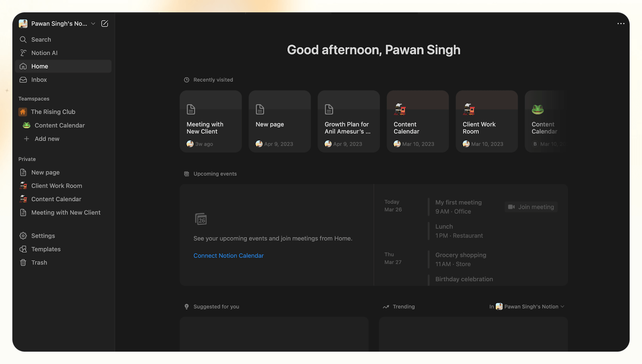Open The Rising Club teamspace
Viewport: 642px width, 364px height.
(63, 112)
